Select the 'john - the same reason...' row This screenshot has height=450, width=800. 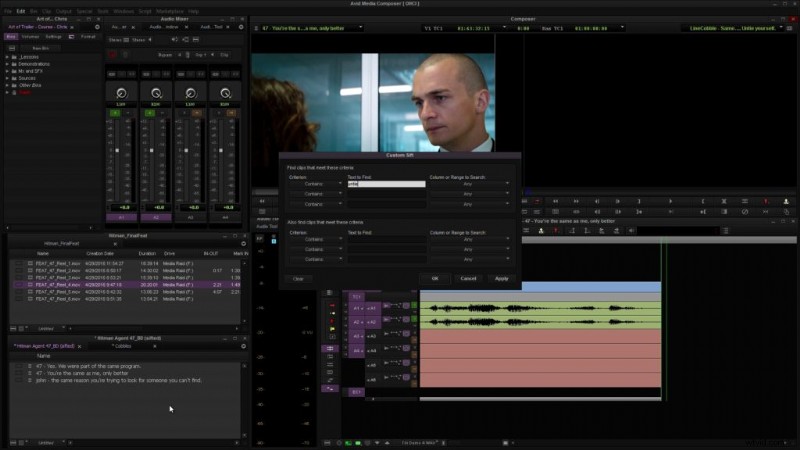[125, 381]
